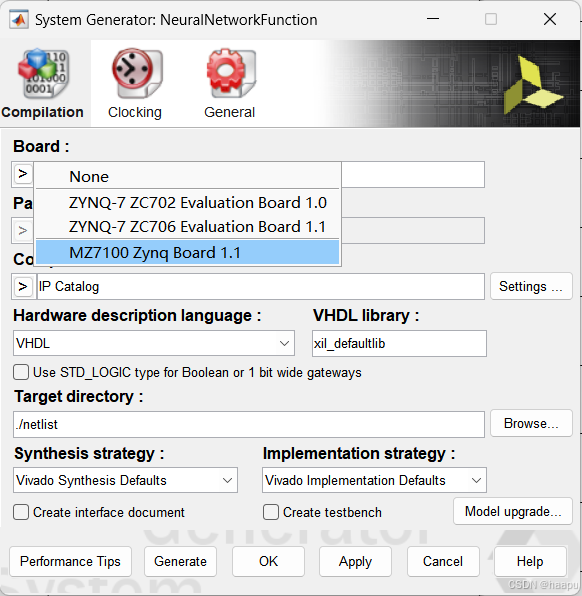This screenshot has width=582, height=596.
Task: Select None from board list
Action: (x=187, y=176)
